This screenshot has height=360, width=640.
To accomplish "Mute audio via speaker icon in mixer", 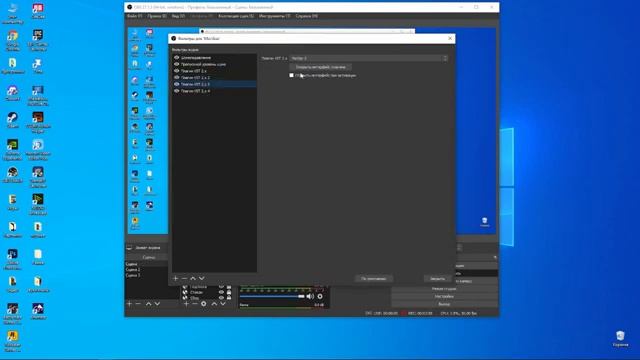I will 310,296.
